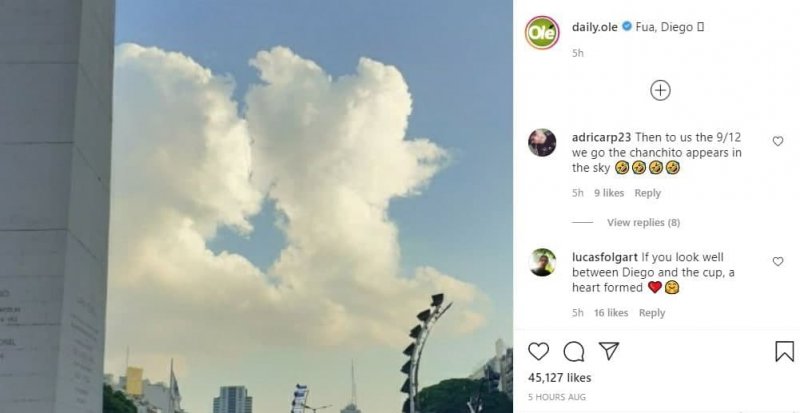Load more comments plus circle icon
This screenshot has width=800, height=413.
click(x=660, y=90)
